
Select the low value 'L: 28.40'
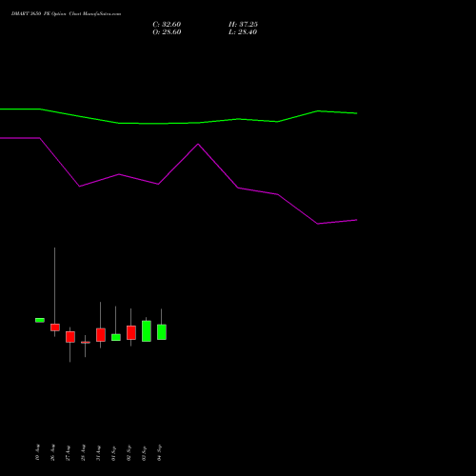(x=243, y=32)
